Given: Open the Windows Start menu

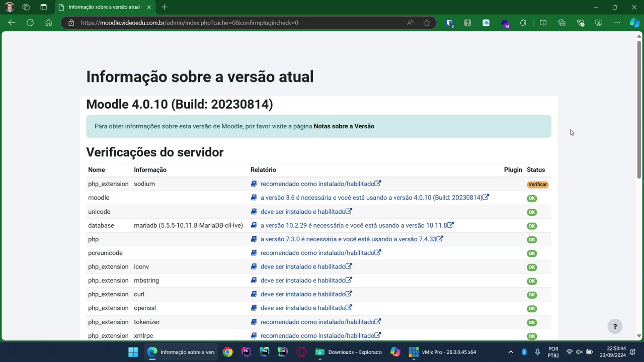Looking at the screenshot, I should coord(133,352).
